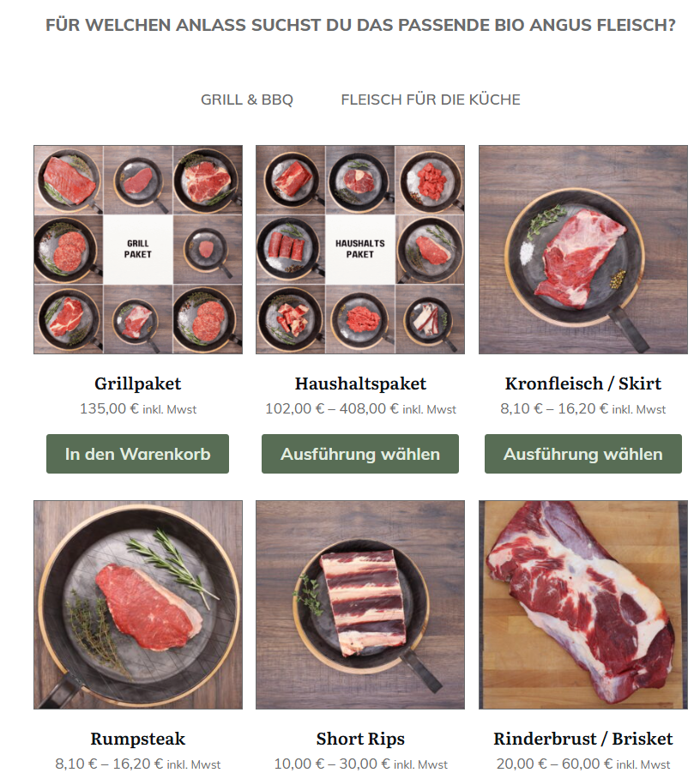Image resolution: width=700 pixels, height=779 pixels.
Task: Open the Rinderbrust / Brisket title link
Action: click(582, 739)
